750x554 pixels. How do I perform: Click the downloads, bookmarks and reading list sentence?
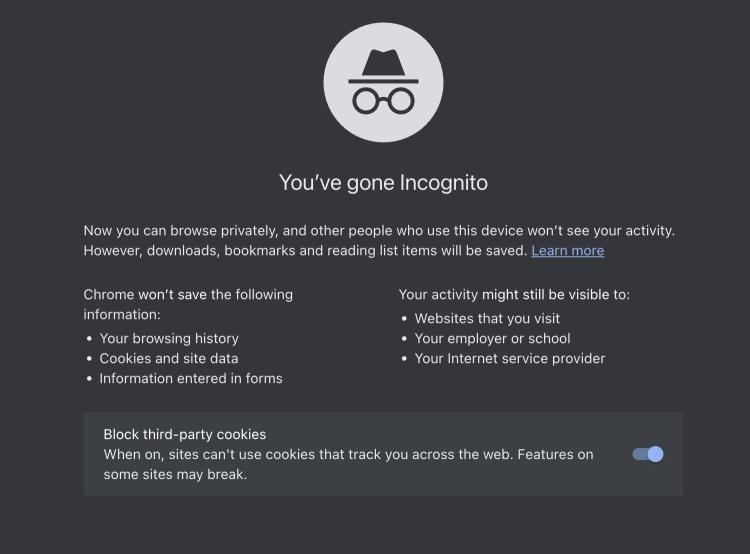coord(305,251)
